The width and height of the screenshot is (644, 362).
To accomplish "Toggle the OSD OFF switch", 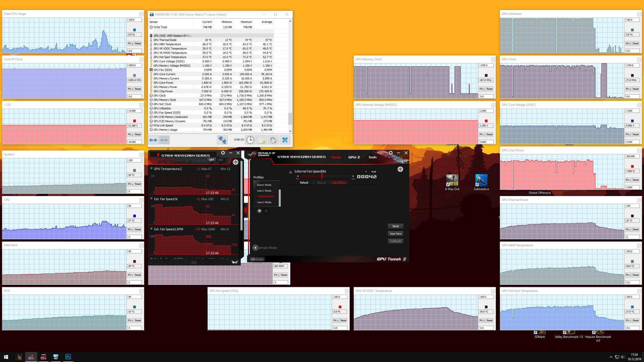I will 212,160.
